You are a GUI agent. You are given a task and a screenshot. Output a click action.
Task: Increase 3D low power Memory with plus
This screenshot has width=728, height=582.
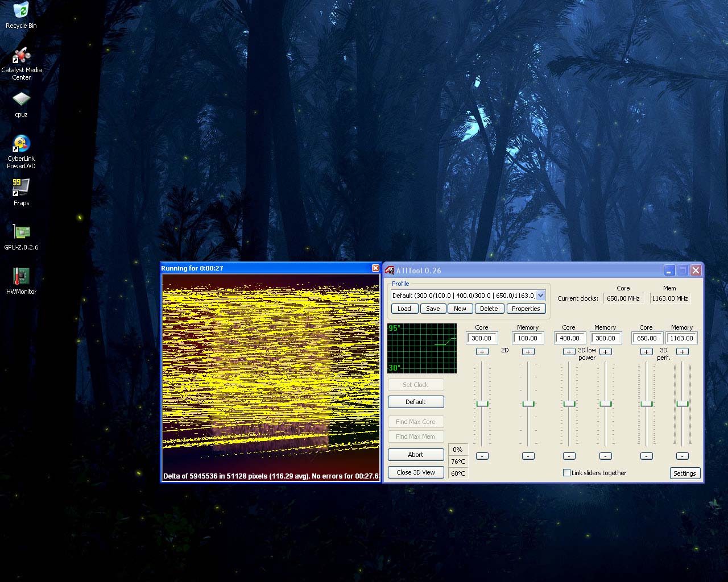(x=606, y=352)
